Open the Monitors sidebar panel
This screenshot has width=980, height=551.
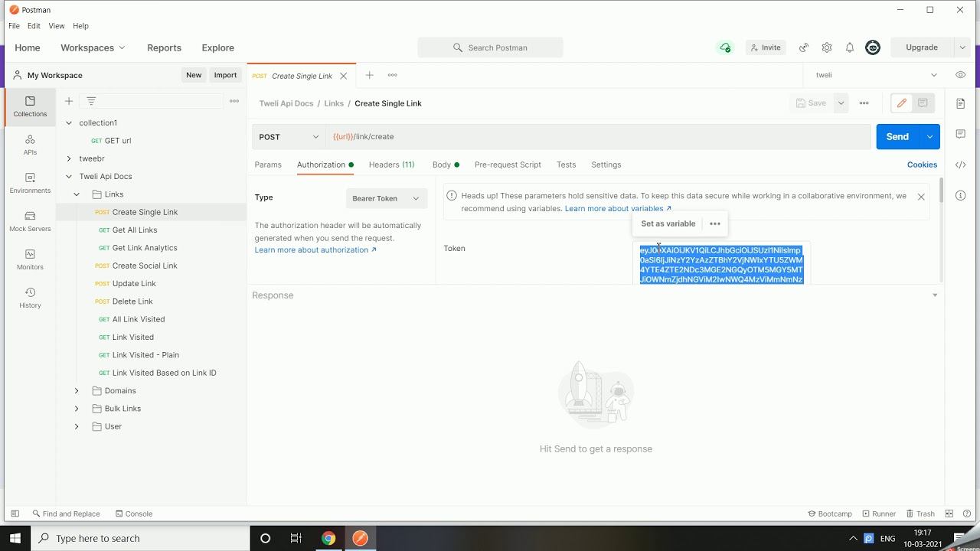pos(30,259)
